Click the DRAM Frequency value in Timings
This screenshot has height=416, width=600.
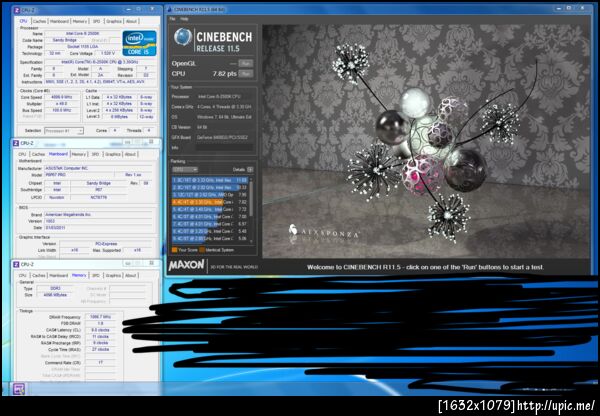click(x=100, y=317)
